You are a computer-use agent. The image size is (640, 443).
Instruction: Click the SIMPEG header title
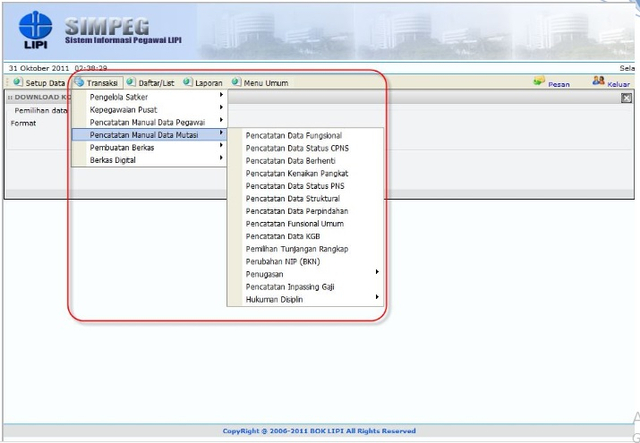point(107,27)
